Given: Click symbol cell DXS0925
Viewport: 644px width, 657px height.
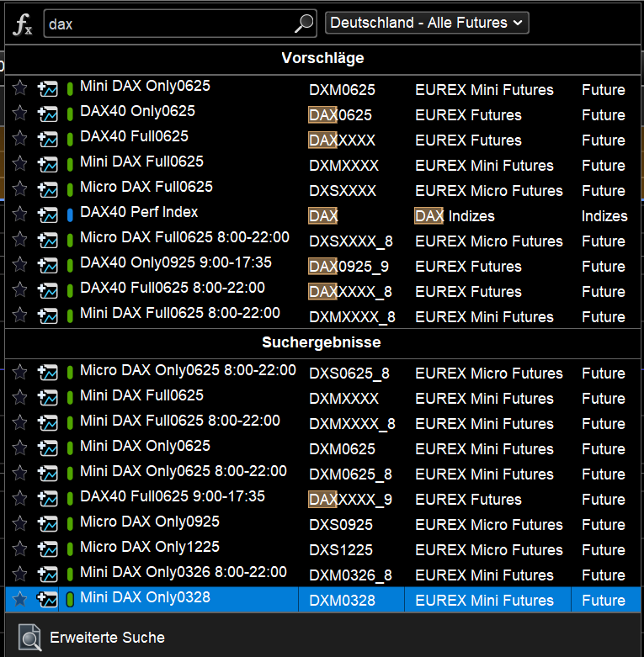Looking at the screenshot, I should click(341, 525).
